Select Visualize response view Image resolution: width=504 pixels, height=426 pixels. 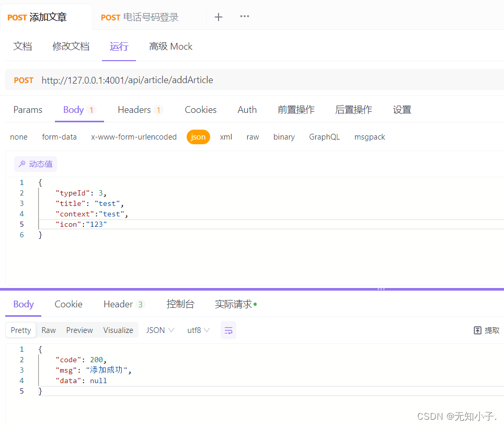pos(118,330)
